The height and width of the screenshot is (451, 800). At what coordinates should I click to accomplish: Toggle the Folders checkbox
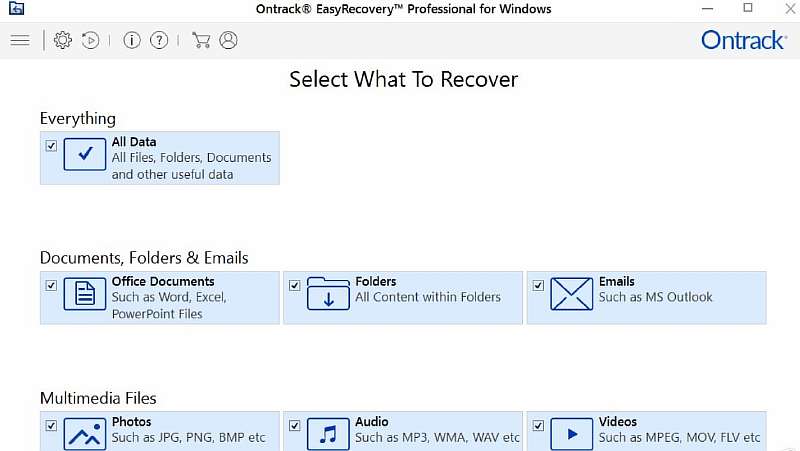(x=295, y=286)
